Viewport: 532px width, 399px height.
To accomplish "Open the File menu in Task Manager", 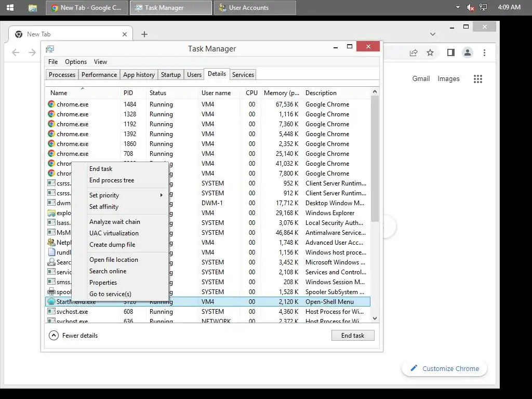I will 53,62.
